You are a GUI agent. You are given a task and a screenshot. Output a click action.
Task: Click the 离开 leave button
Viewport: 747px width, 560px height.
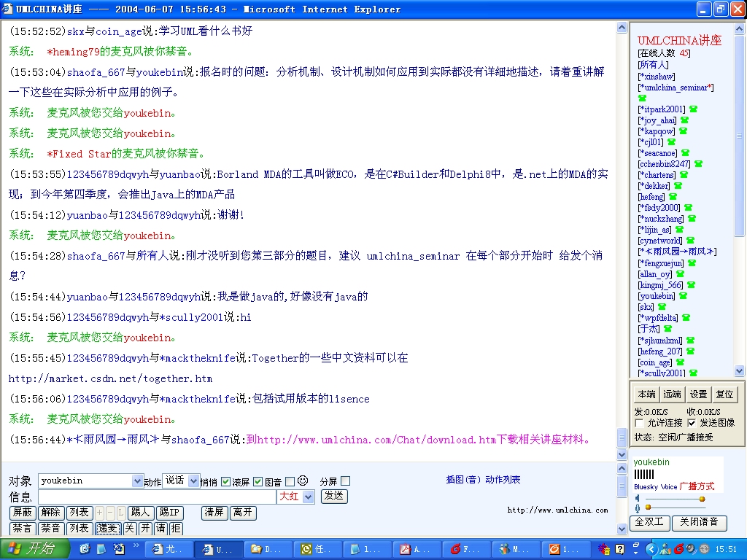(243, 513)
